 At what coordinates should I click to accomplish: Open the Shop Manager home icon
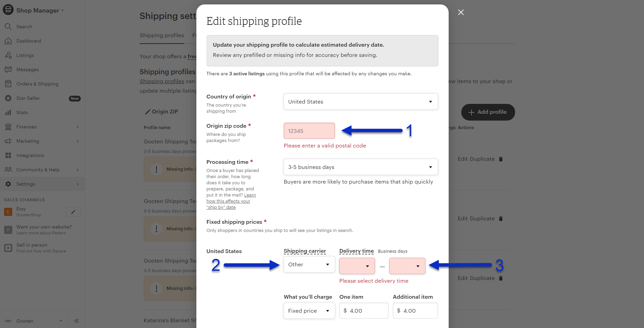point(8,10)
